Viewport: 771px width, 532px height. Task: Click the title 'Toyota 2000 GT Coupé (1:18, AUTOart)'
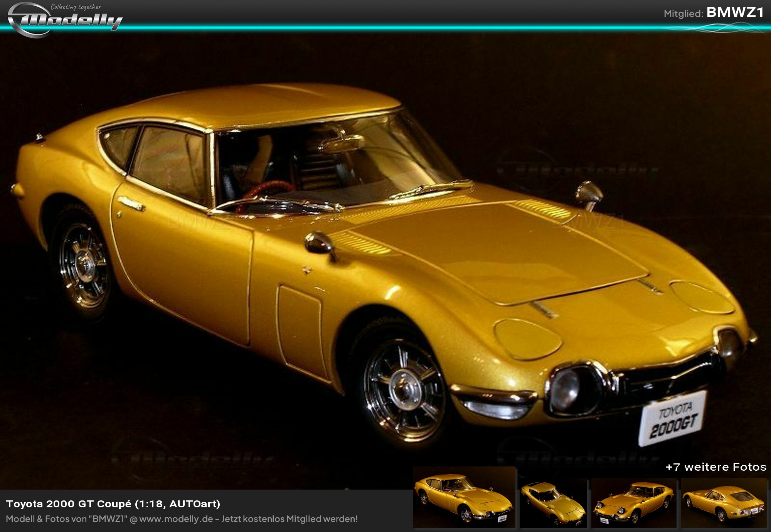coord(113,504)
